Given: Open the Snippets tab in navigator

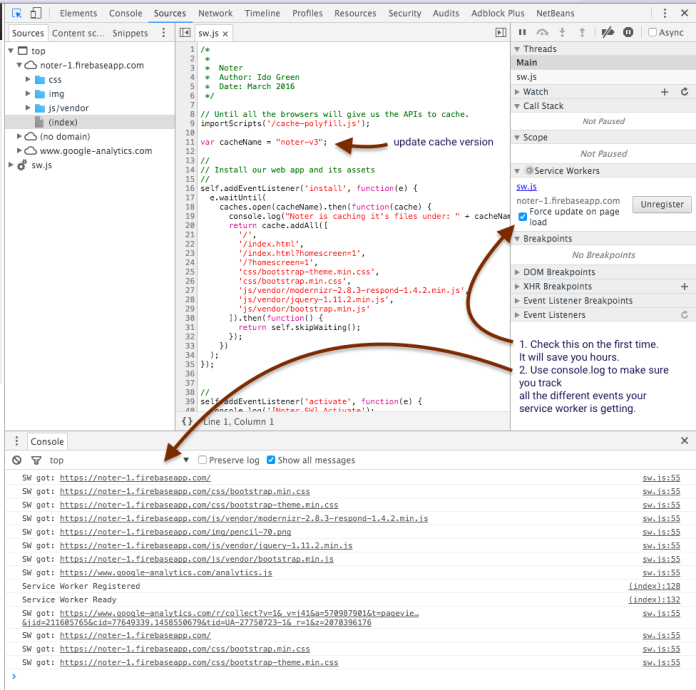Looking at the screenshot, I should coord(130,33).
